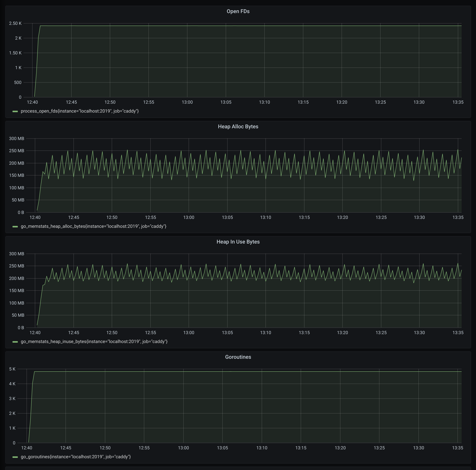Open the Goroutines panel title menu
This screenshot has height=470, width=476.
point(238,357)
